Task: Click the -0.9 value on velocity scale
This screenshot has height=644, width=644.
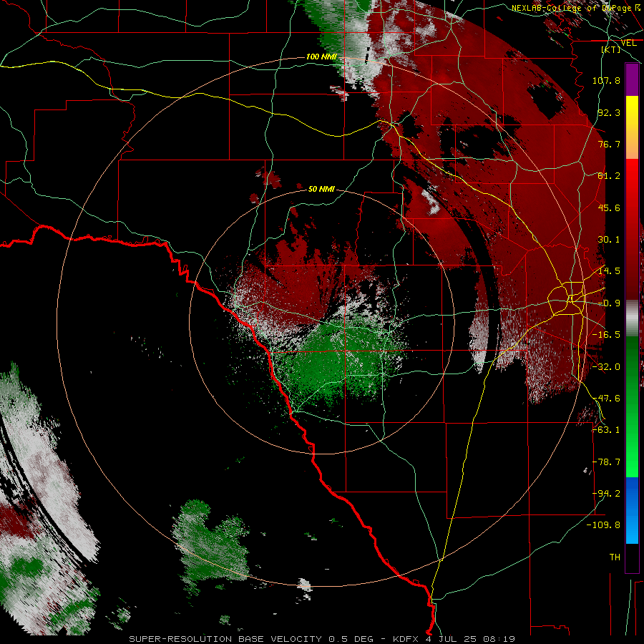Action: tap(609, 303)
